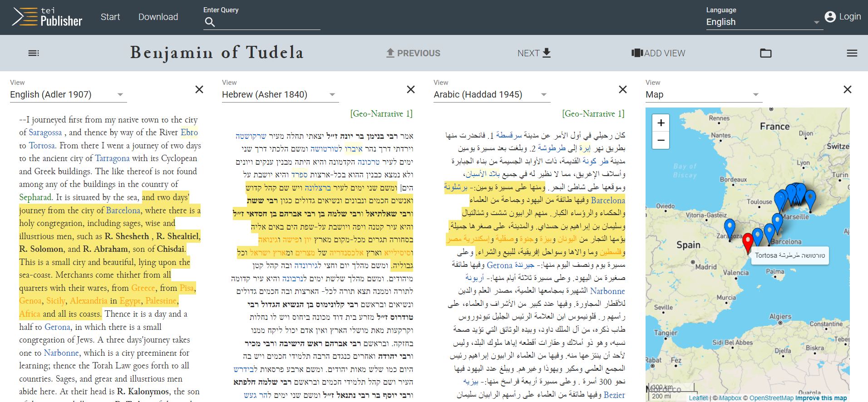
Task: Click Palestine link in English text
Action: tap(161, 301)
